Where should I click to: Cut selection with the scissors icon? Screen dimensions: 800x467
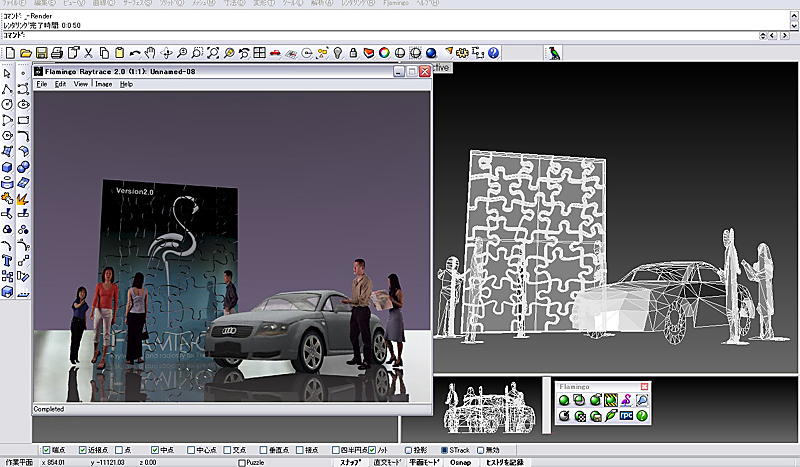click(88, 53)
